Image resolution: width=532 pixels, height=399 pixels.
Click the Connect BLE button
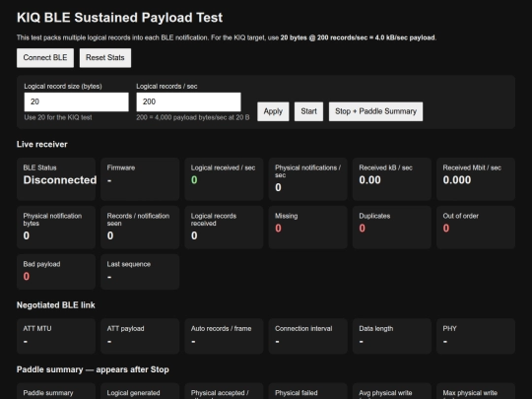[x=45, y=58]
